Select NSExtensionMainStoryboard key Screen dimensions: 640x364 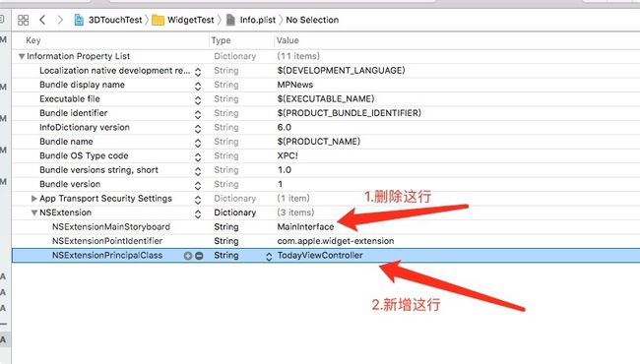point(111,226)
